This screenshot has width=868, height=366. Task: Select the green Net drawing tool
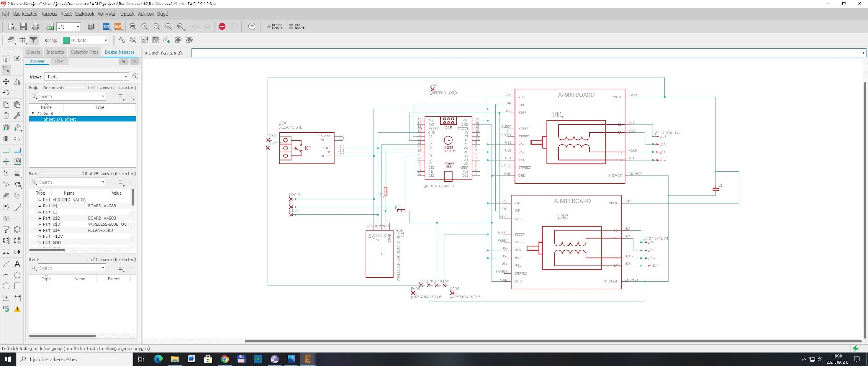(x=6, y=150)
